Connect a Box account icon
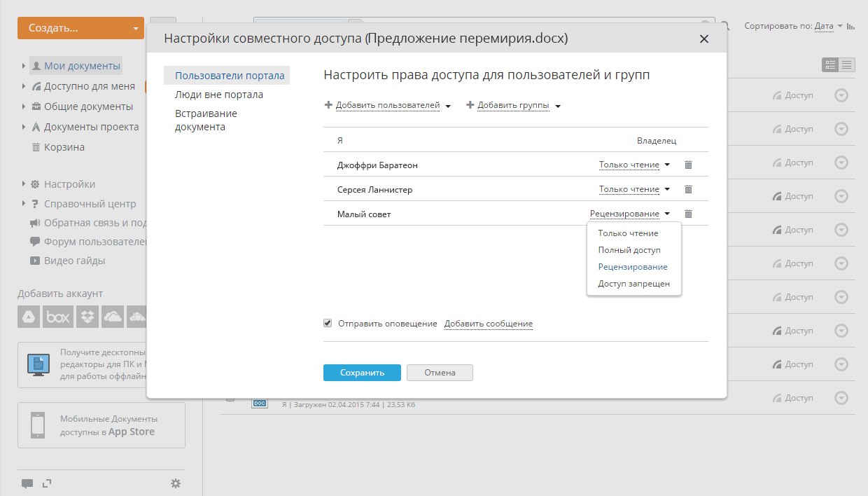 click(x=57, y=317)
